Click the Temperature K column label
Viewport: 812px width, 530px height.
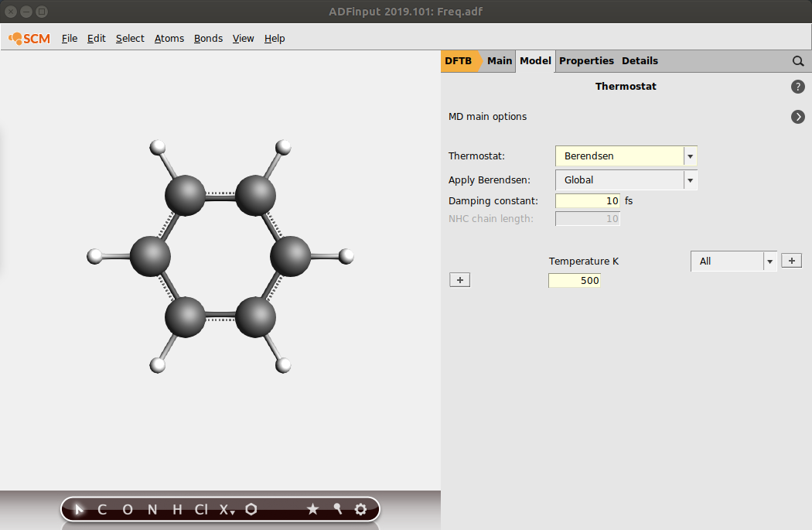pos(584,261)
